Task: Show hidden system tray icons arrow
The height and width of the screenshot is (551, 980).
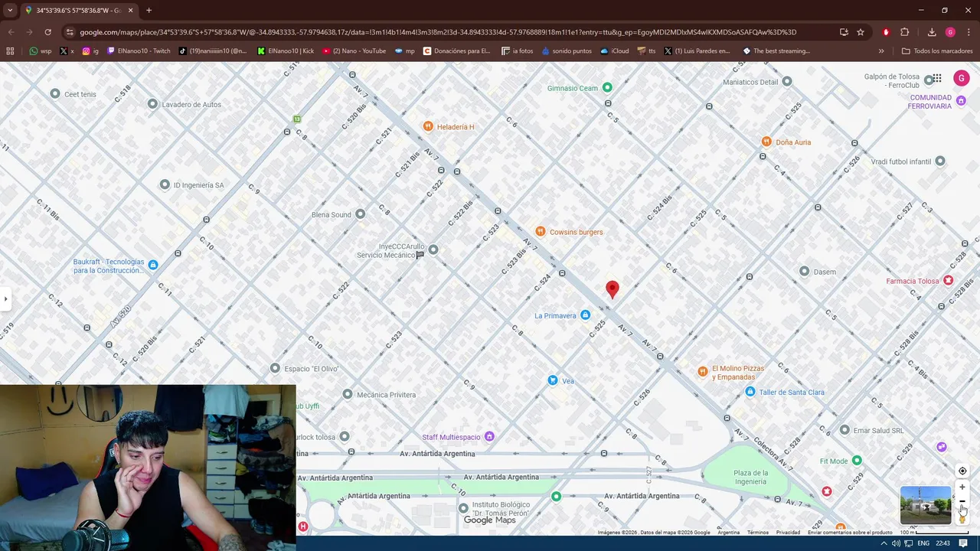Action: coord(884,543)
